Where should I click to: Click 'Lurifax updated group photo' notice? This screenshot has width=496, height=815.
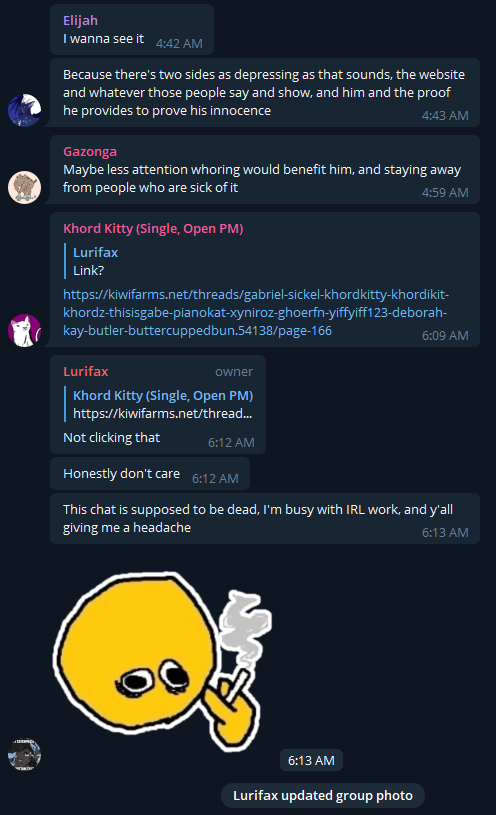click(x=323, y=795)
